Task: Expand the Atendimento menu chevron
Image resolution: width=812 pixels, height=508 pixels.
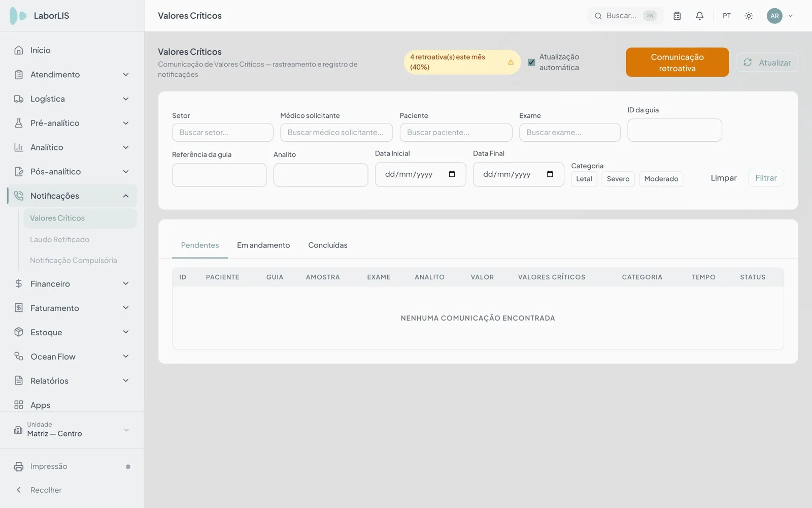Action: (126, 75)
